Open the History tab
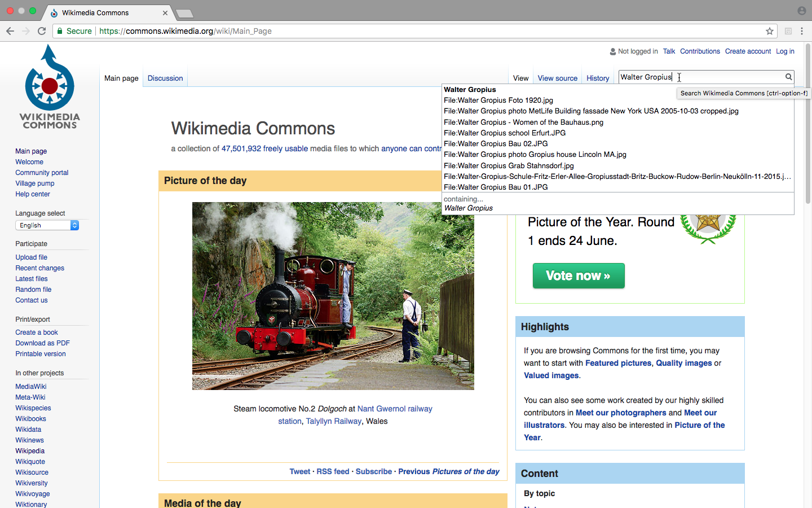This screenshot has height=508, width=812. 598,78
